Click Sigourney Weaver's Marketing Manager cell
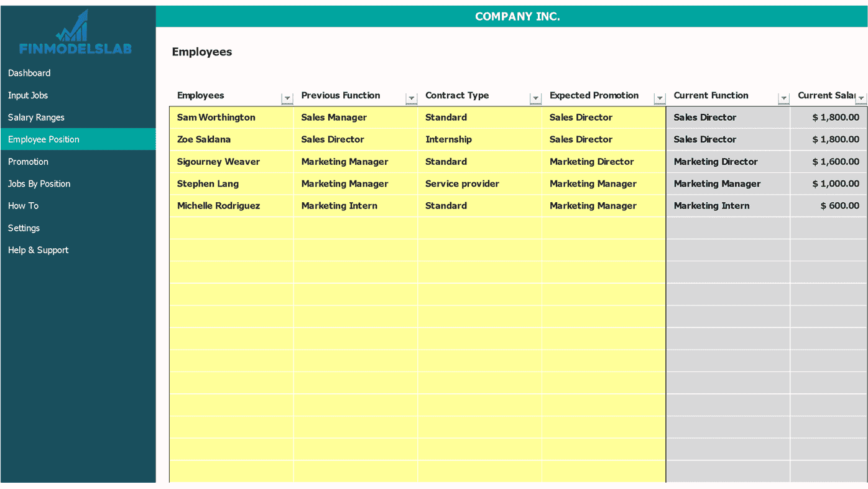 356,162
